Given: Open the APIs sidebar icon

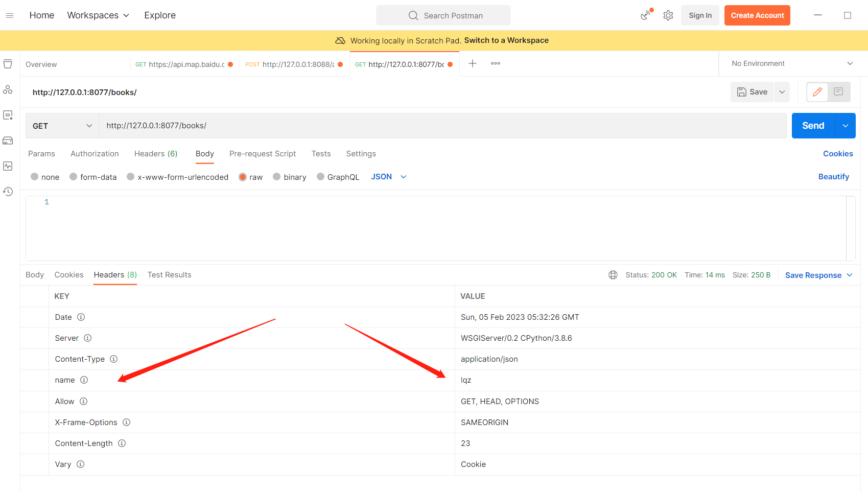Looking at the screenshot, I should click(x=8, y=89).
